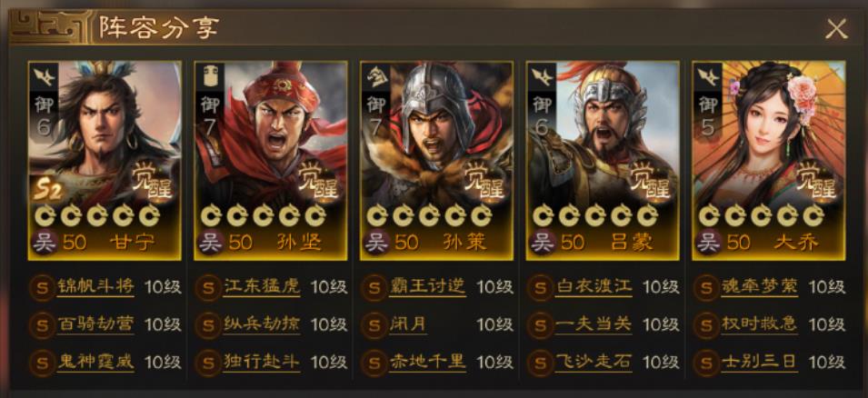Screen dimensions: 868x398
Task: Open the 孙坚 hero card portrait
Action: tap(271, 161)
